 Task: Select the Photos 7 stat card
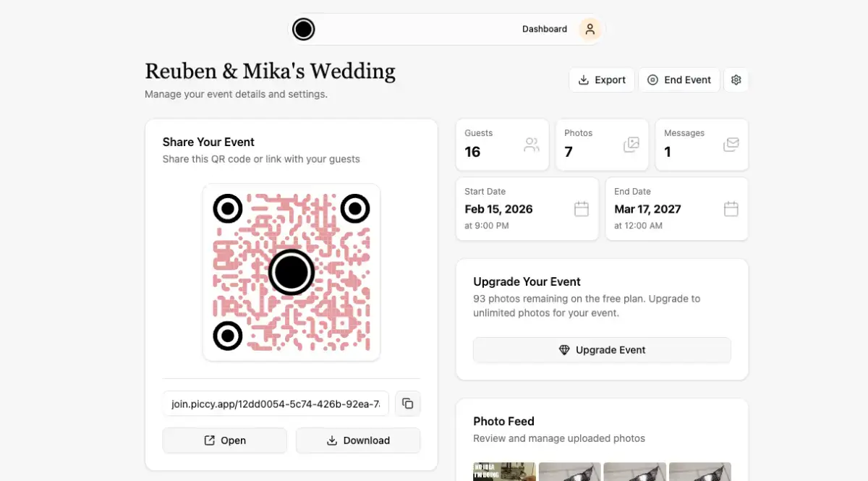602,145
